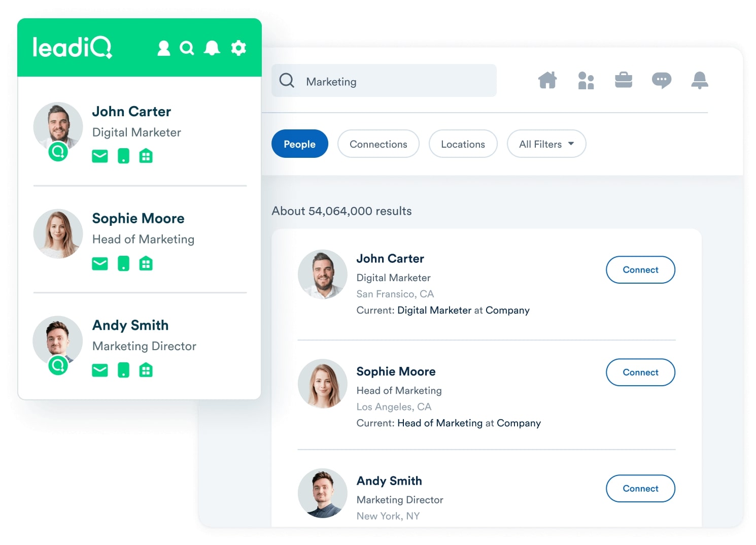Connect with Sophie Moore

click(640, 372)
